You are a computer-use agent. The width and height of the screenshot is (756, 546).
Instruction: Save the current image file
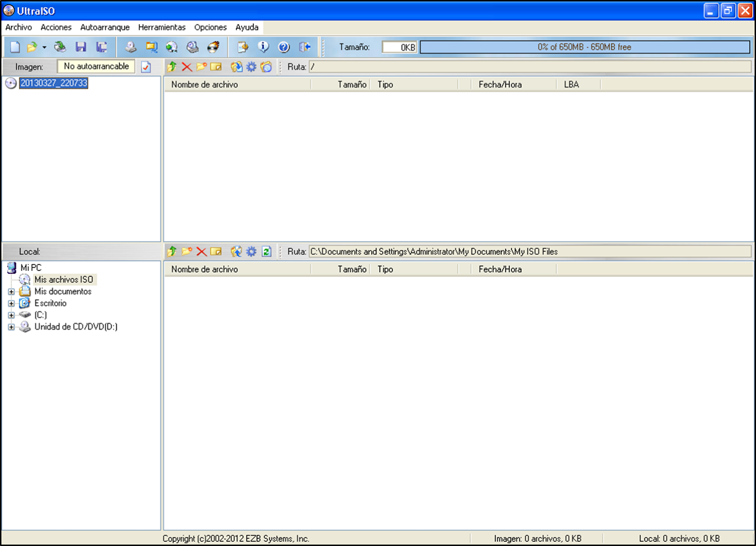pyautogui.click(x=81, y=47)
